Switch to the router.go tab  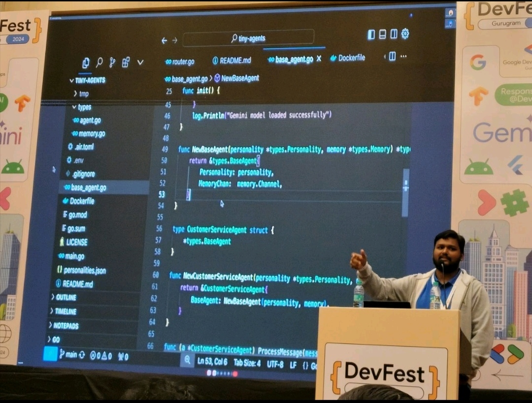tap(180, 62)
